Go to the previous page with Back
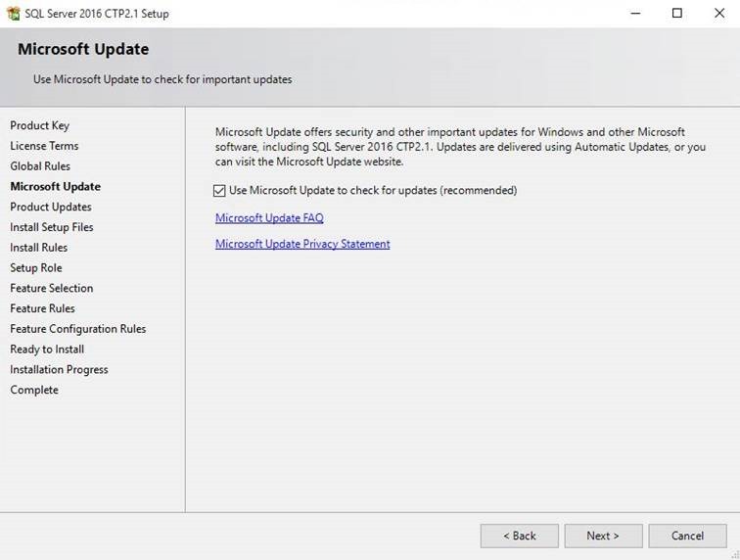The image size is (740, 560). pos(519,536)
